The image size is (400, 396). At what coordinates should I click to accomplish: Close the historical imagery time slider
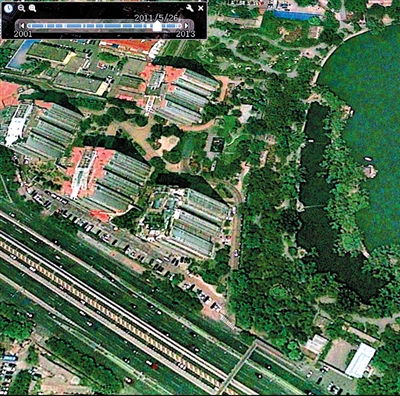click(x=201, y=8)
